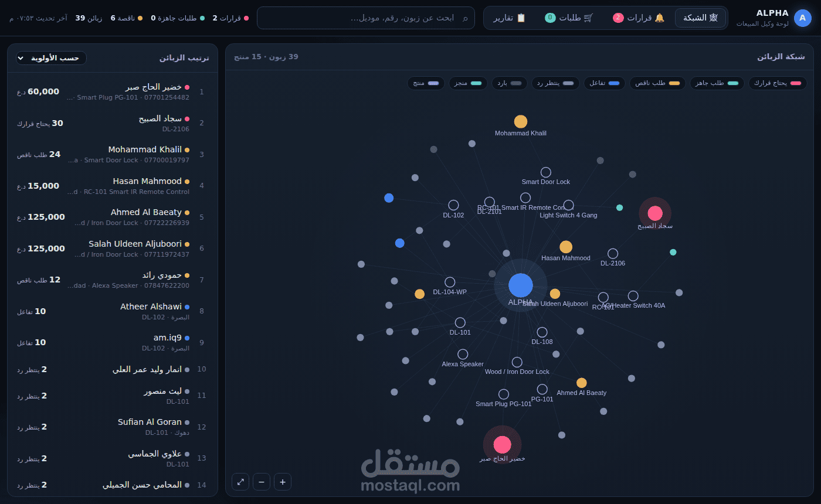The height and width of the screenshot is (504, 821).
Task: Click the طلبات جاهزة 0 status counter
Action: point(178,18)
